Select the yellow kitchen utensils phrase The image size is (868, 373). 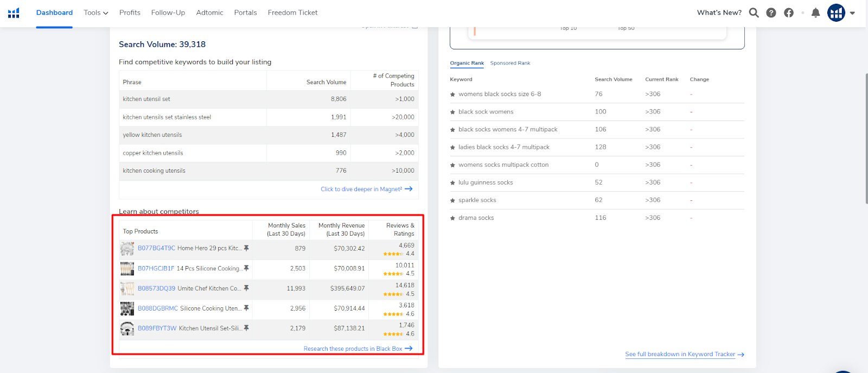152,135
